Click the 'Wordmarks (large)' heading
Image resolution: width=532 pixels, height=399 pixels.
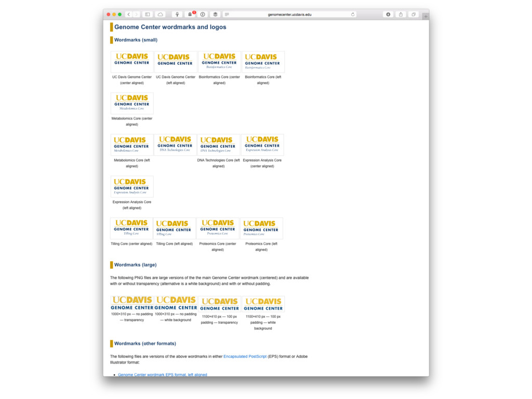(136, 264)
